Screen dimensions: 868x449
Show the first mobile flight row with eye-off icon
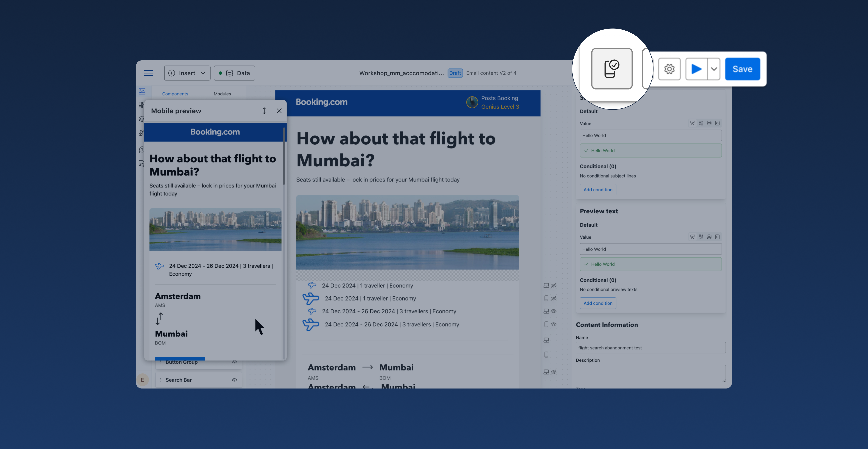click(x=553, y=298)
